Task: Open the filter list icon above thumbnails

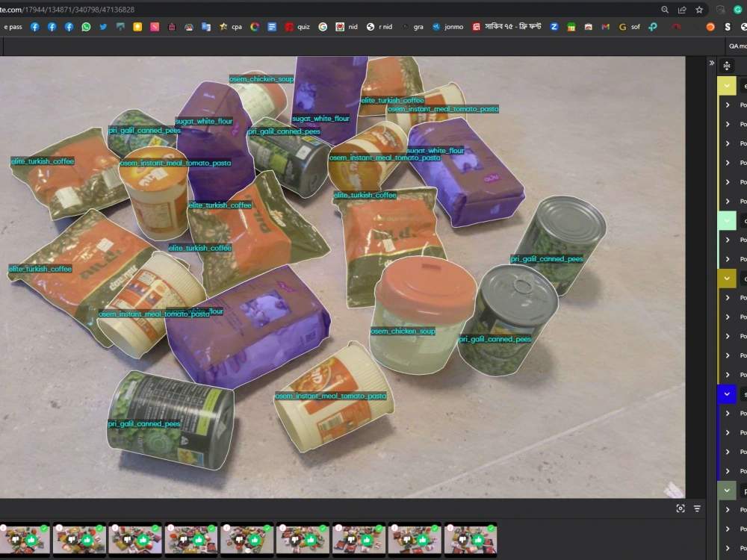Action: (x=697, y=508)
